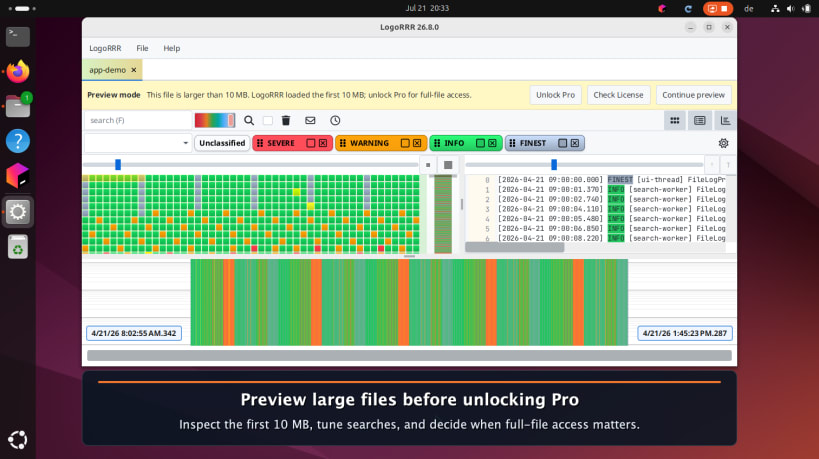Grab the FINEST filter drag handle
This screenshot has height=459, width=819.
pyautogui.click(x=512, y=143)
